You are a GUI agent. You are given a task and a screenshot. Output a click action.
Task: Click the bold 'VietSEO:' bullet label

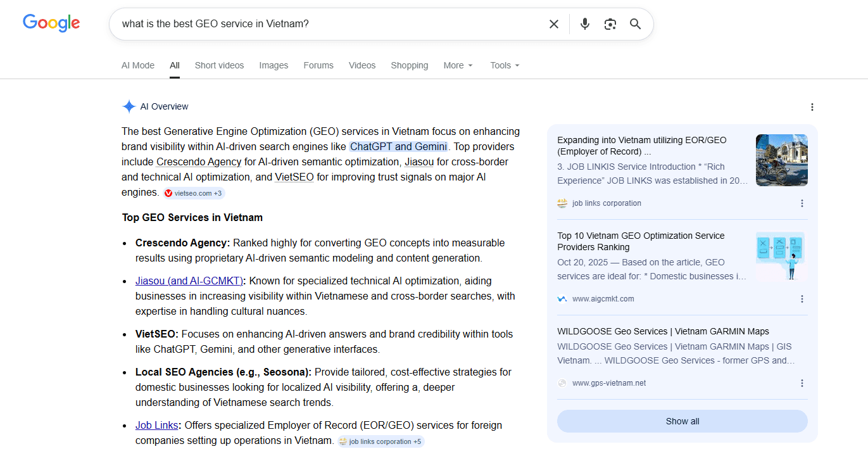(x=157, y=334)
